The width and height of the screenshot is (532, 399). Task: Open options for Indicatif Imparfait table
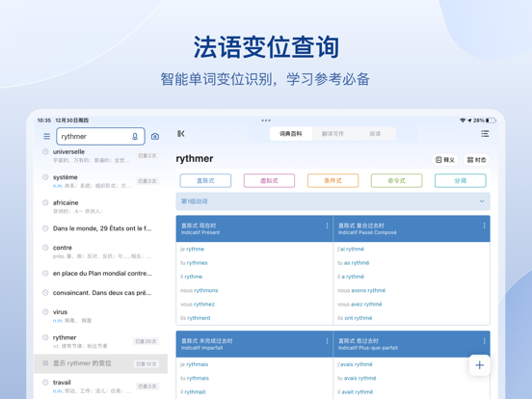(327, 341)
